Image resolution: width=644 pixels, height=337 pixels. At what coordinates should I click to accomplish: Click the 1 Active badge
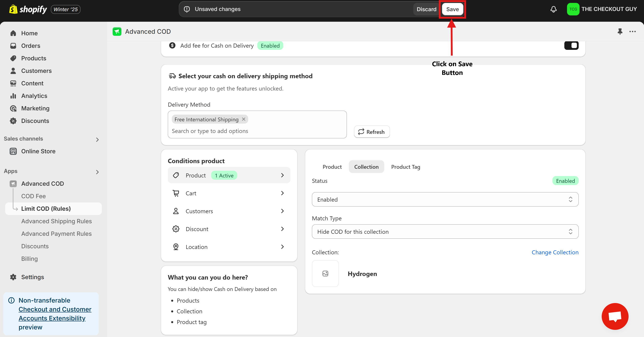(x=224, y=175)
